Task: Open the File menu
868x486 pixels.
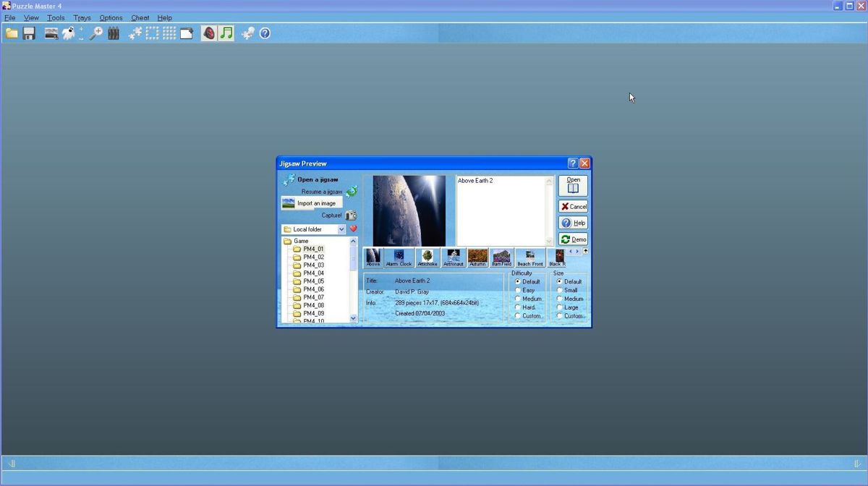Action: [x=10, y=17]
